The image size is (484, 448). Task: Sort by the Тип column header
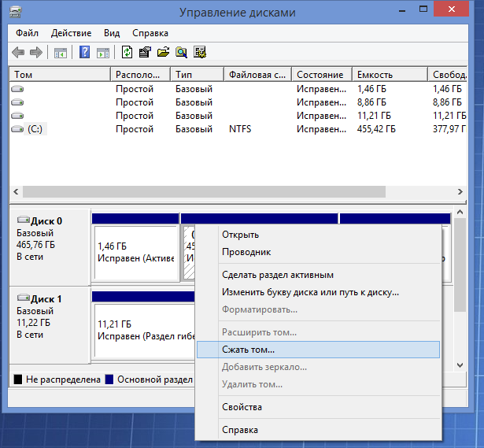[198, 75]
